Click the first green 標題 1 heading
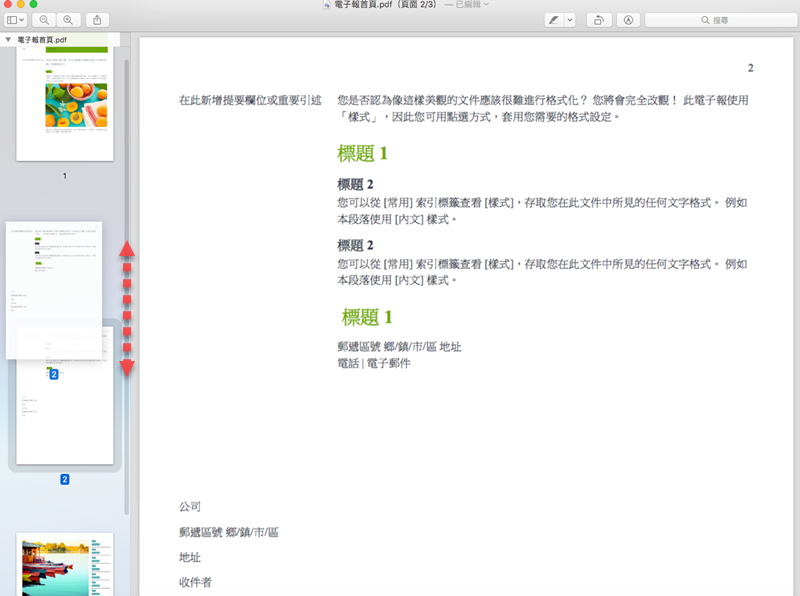 (362, 153)
